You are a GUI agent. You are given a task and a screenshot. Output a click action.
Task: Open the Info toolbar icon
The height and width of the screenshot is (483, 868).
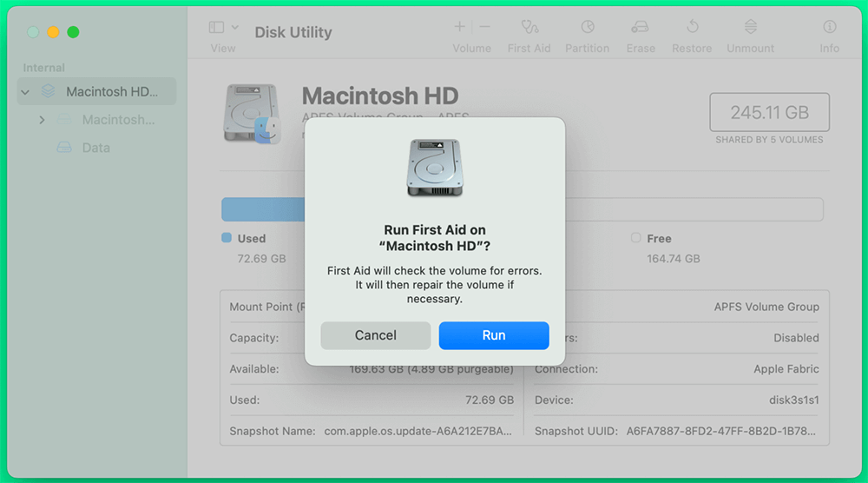coord(829,27)
